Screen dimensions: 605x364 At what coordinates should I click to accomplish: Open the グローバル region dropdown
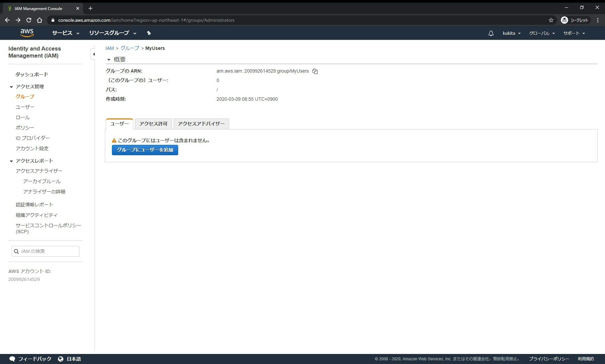tap(542, 33)
